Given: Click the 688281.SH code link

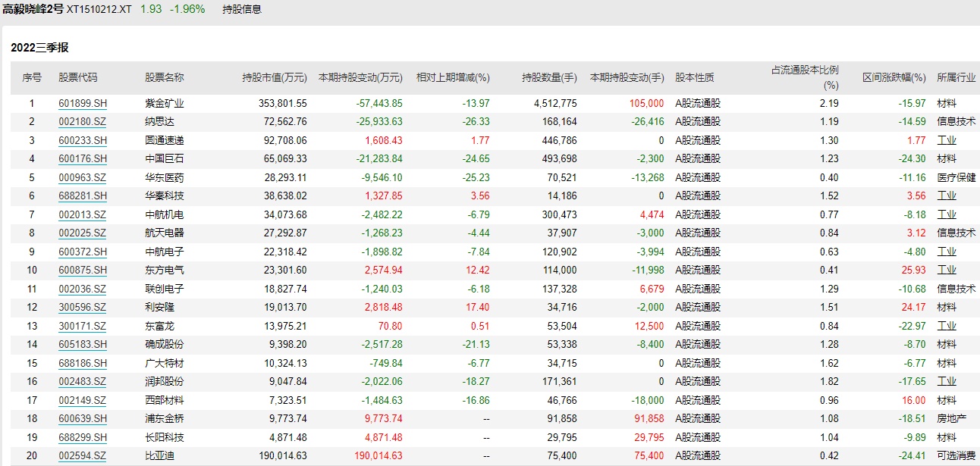Looking at the screenshot, I should click(83, 196).
